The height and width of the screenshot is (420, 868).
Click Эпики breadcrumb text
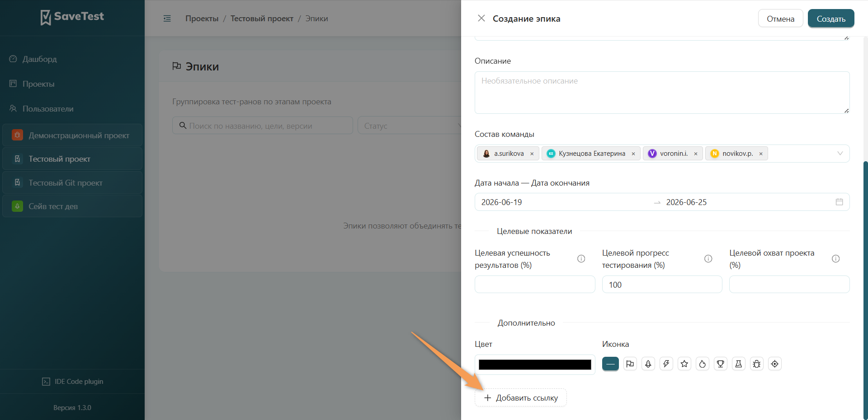316,19
